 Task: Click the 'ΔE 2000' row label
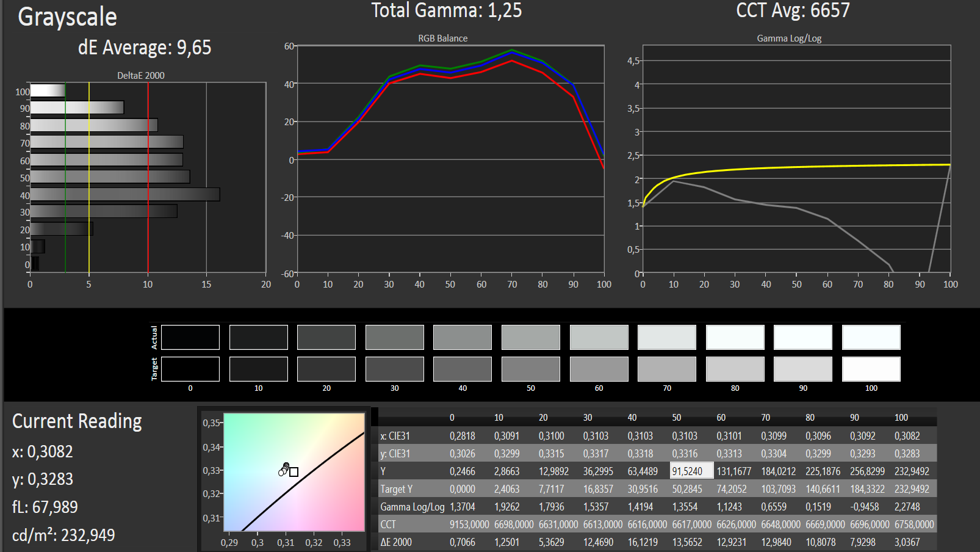click(x=396, y=542)
